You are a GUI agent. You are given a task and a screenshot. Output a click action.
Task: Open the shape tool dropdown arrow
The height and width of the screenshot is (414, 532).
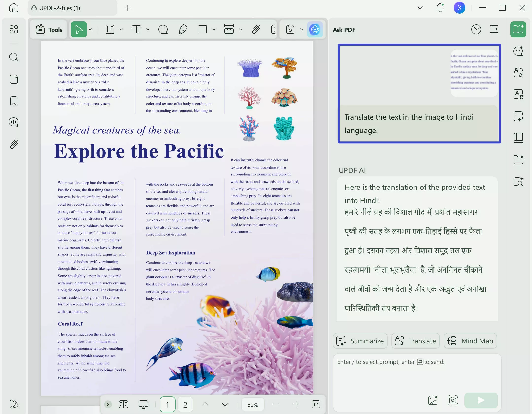click(x=214, y=30)
